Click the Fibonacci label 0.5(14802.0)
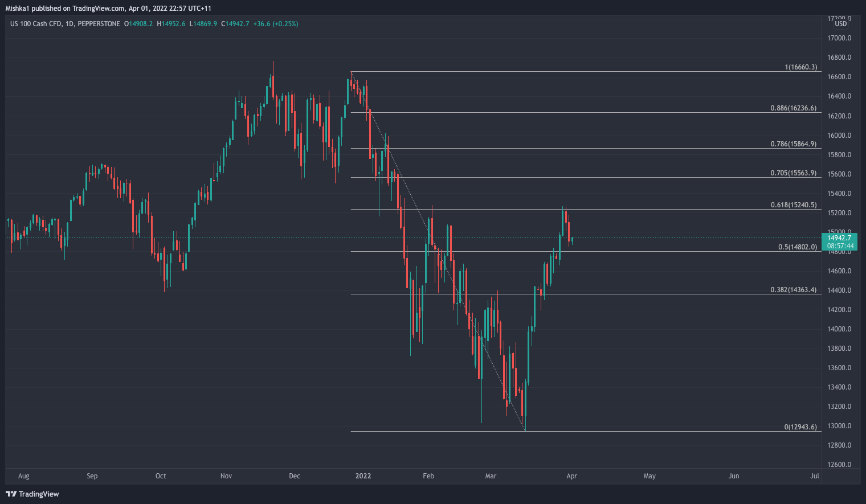 [x=798, y=247]
